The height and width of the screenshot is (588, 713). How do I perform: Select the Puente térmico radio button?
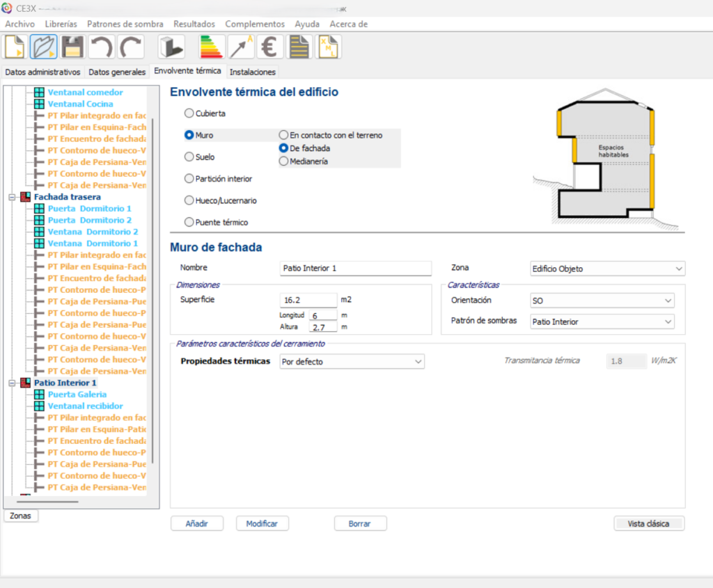click(x=189, y=222)
